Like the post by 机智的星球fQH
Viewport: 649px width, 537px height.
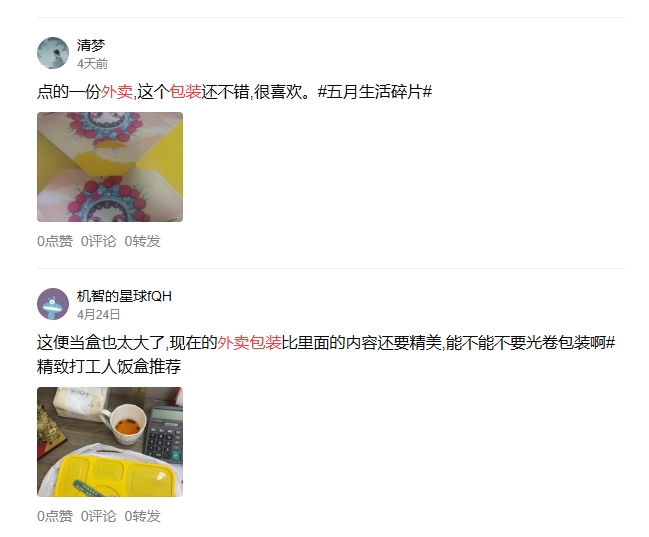(x=55, y=516)
